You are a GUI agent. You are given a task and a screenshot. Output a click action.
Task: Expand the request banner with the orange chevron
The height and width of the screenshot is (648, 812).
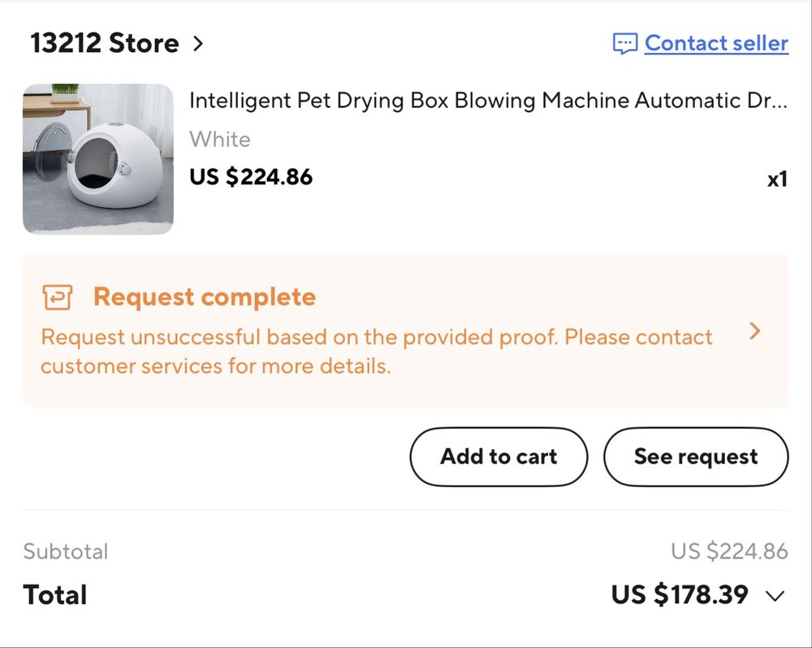755,331
